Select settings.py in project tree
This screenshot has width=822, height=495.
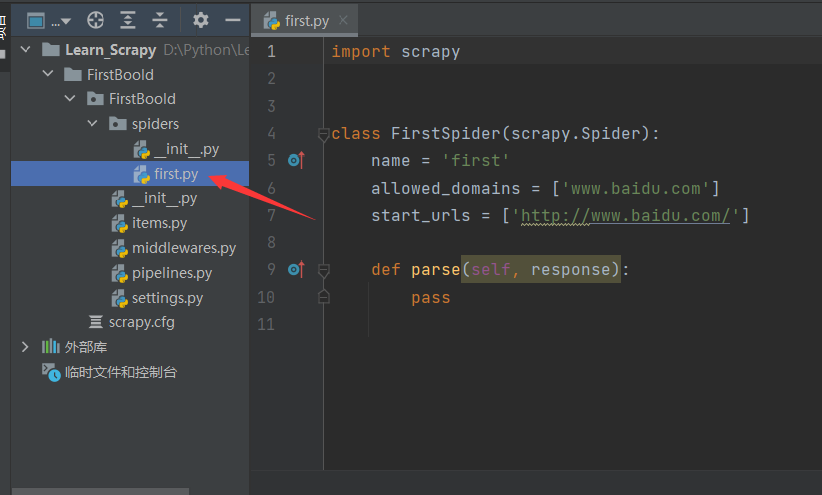[167, 298]
